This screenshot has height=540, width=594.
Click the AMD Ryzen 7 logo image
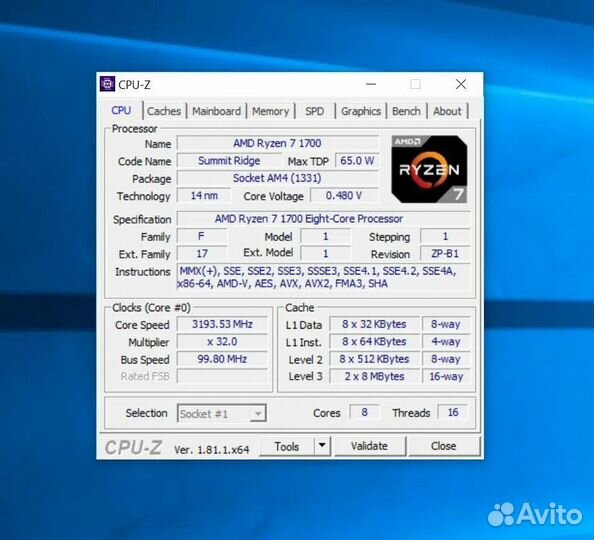coord(429,169)
